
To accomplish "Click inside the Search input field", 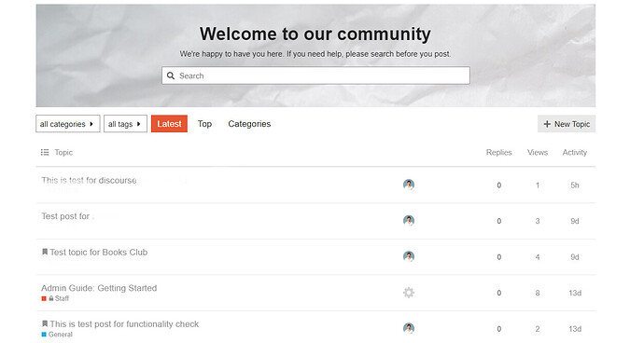I will pos(315,75).
